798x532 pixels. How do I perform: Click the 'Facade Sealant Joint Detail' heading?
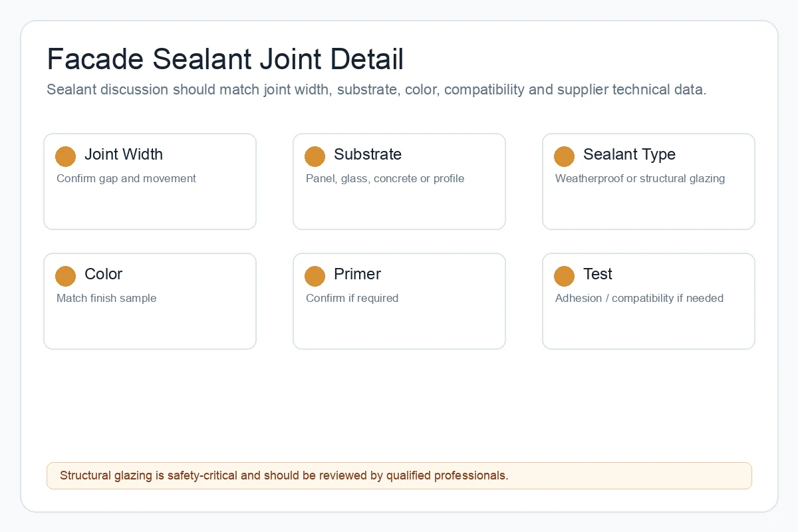point(225,59)
